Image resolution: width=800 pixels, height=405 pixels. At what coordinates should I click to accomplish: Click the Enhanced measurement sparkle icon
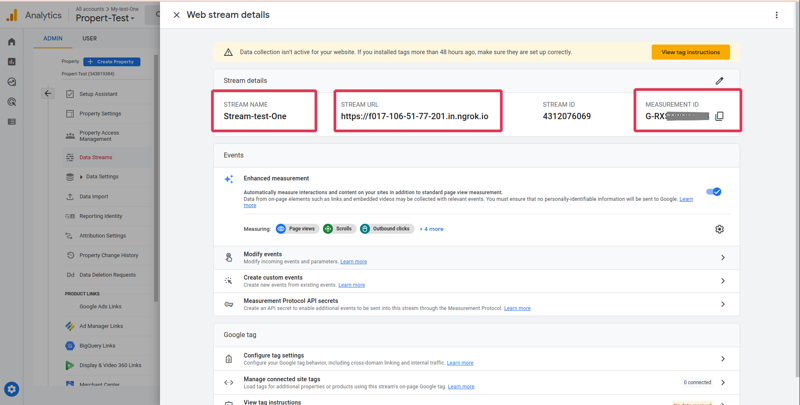[229, 179]
